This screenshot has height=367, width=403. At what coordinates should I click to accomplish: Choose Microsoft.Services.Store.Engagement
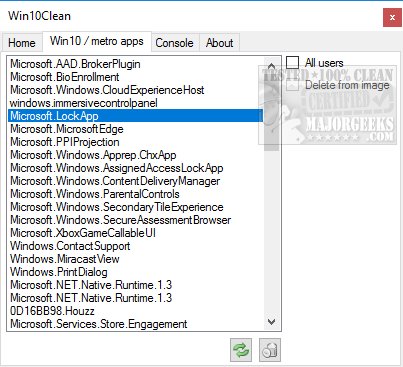135,324
